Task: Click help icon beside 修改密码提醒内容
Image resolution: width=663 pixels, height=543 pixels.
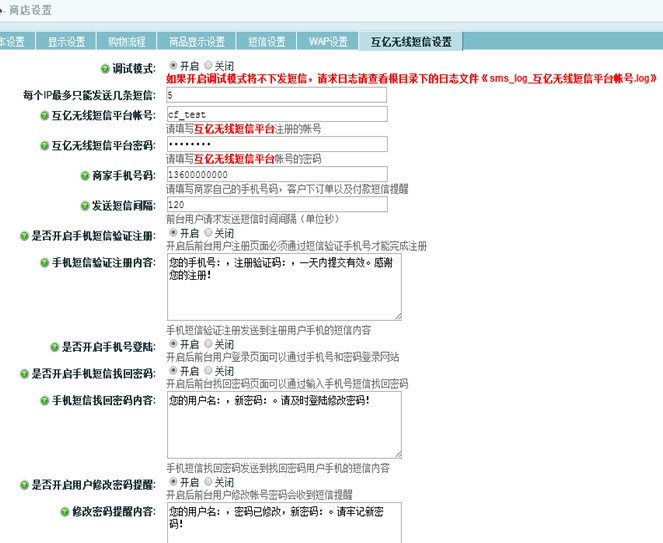Action: coord(65,512)
